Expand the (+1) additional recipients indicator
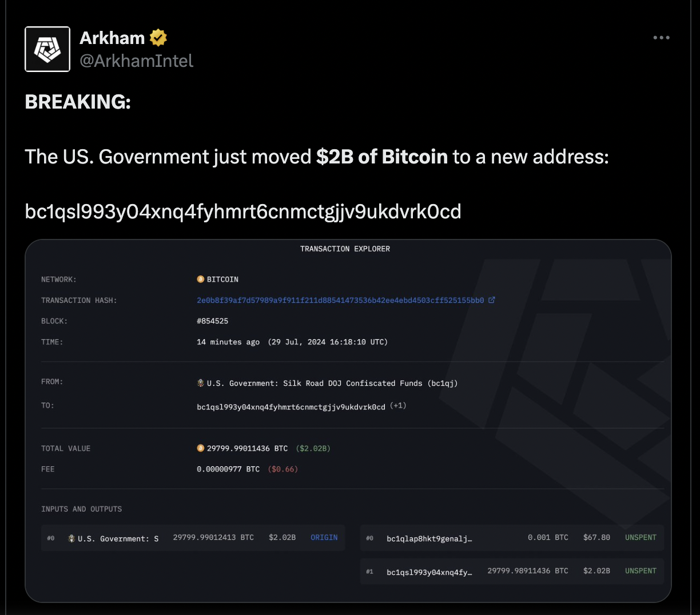700x615 pixels. tap(398, 406)
